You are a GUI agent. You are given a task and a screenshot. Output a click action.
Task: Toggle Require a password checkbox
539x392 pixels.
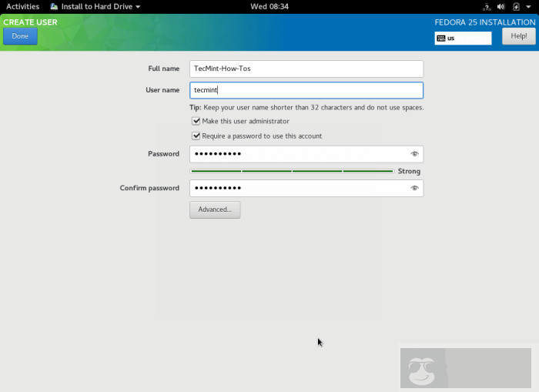point(196,136)
